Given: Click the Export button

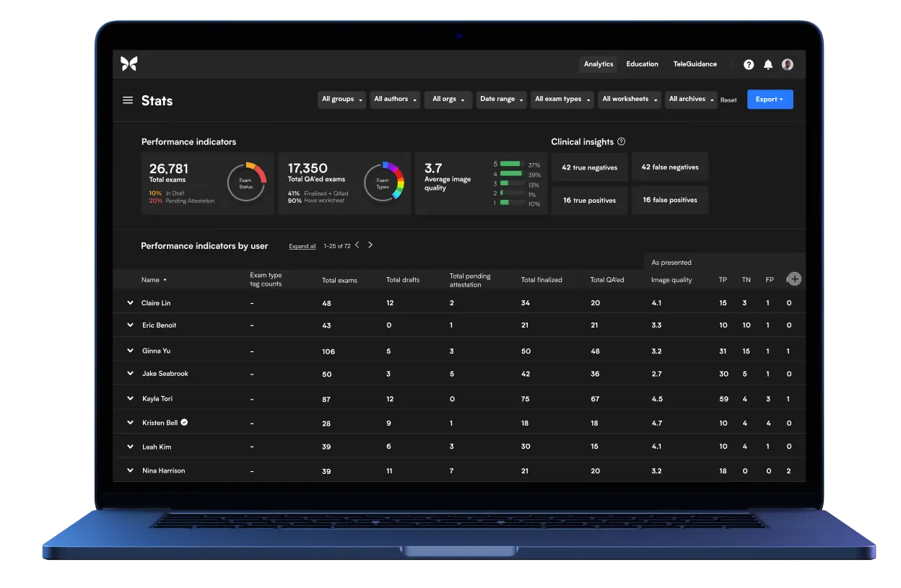Looking at the screenshot, I should pyautogui.click(x=770, y=100).
